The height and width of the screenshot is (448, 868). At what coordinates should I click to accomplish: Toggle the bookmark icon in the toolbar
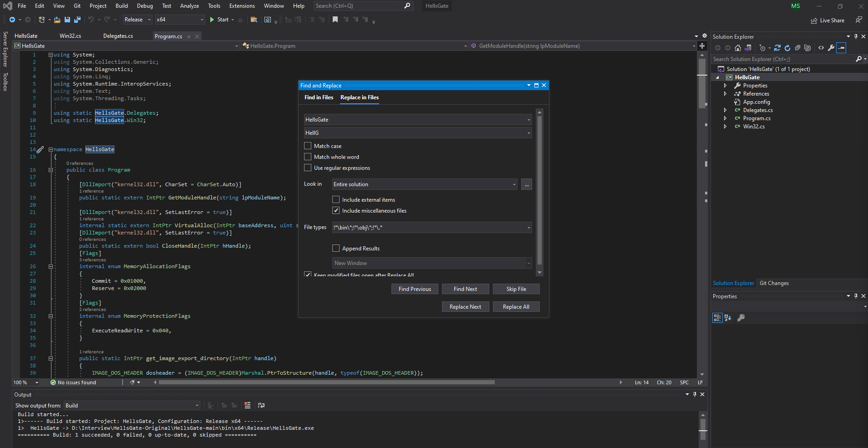(335, 20)
